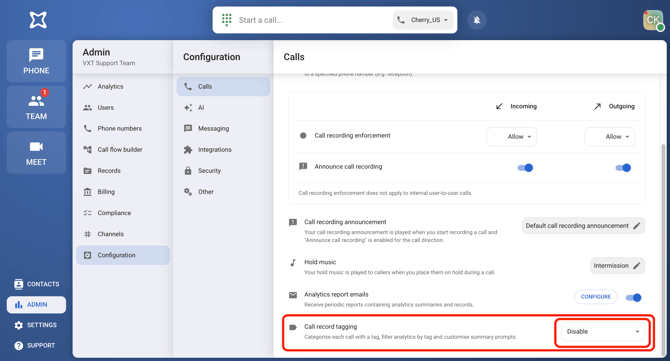Select AI configuration tab

coord(223,108)
